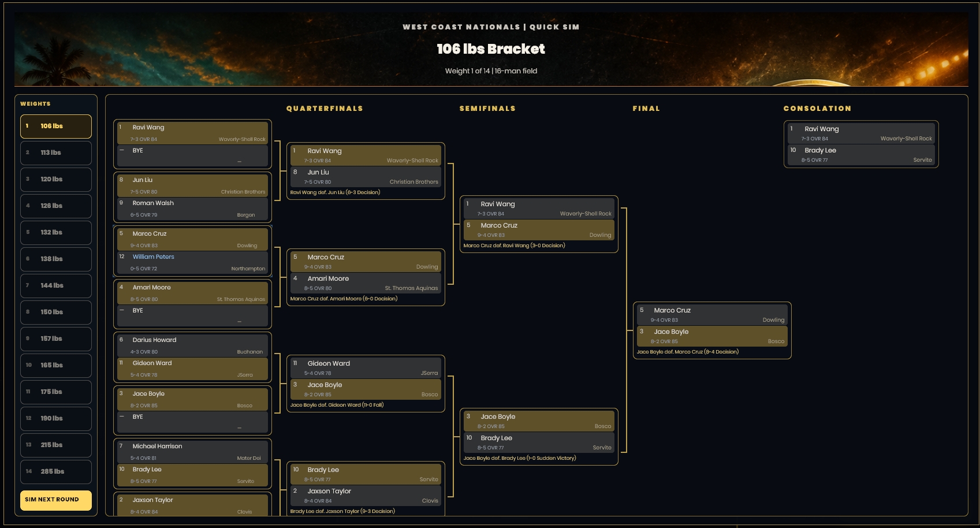Choose the 175 lbs weight tab
The image size is (980, 528).
(56, 392)
